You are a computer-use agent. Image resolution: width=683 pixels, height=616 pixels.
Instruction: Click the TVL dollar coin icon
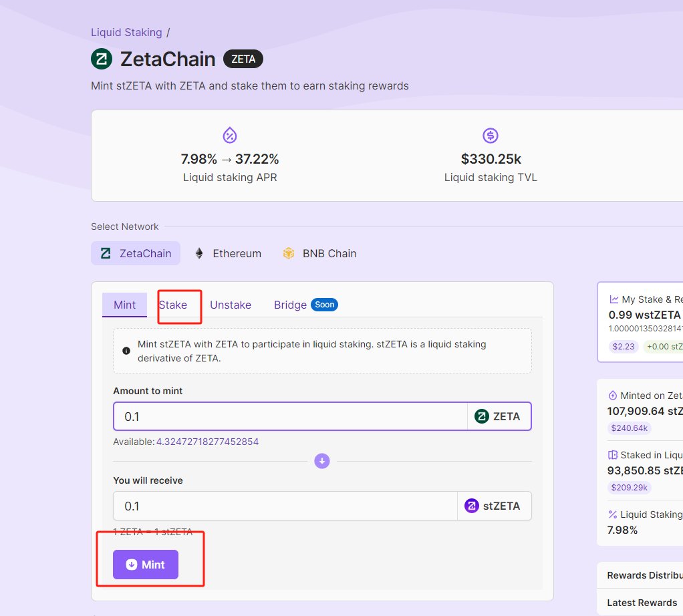click(491, 136)
